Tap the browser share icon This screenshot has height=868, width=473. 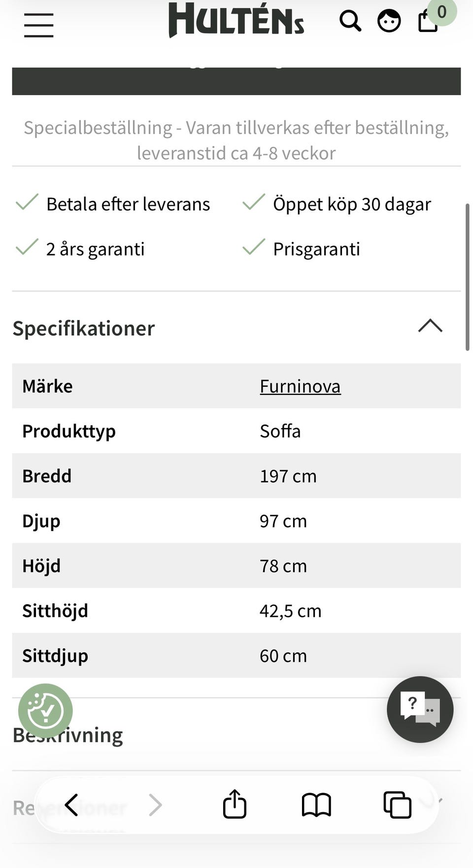tap(235, 804)
